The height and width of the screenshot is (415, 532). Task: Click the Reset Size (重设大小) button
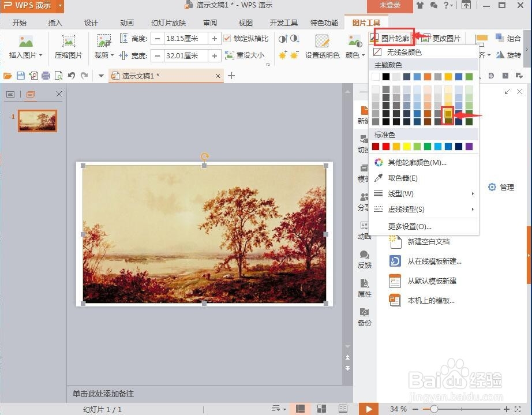[x=245, y=55]
